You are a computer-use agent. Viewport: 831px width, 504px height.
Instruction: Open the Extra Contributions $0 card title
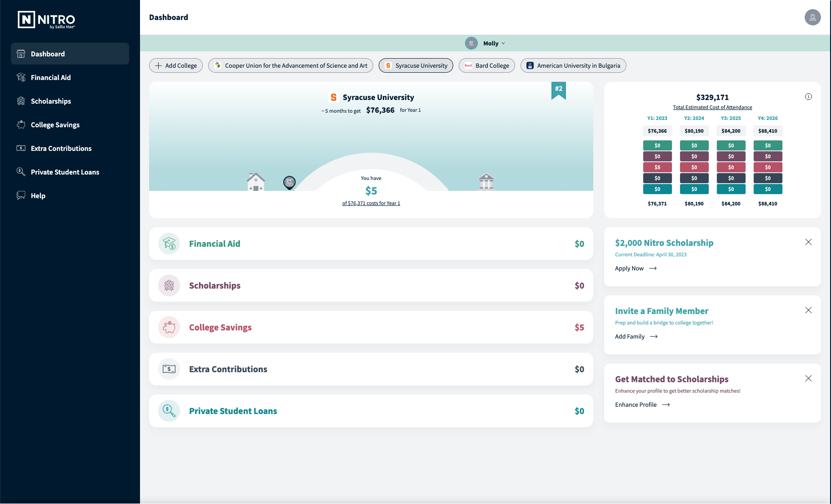click(228, 369)
